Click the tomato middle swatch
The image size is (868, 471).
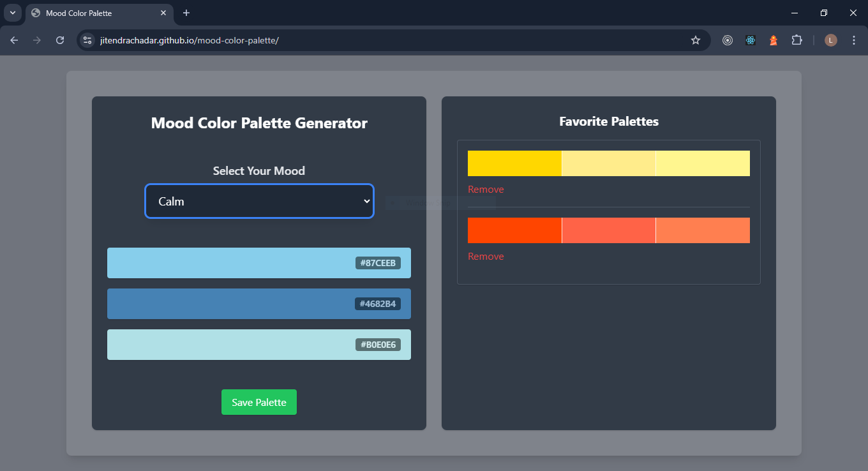[x=609, y=230]
